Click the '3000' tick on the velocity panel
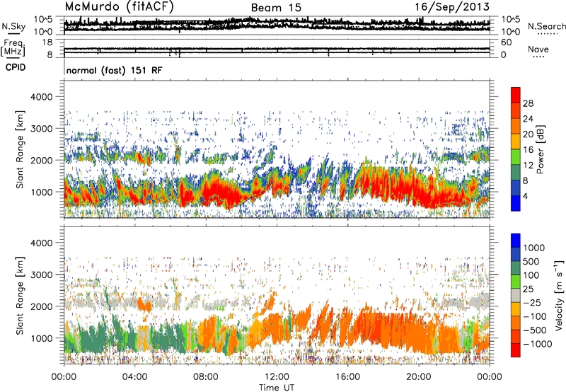Viewport: 566px width, 392px height. (x=41, y=275)
